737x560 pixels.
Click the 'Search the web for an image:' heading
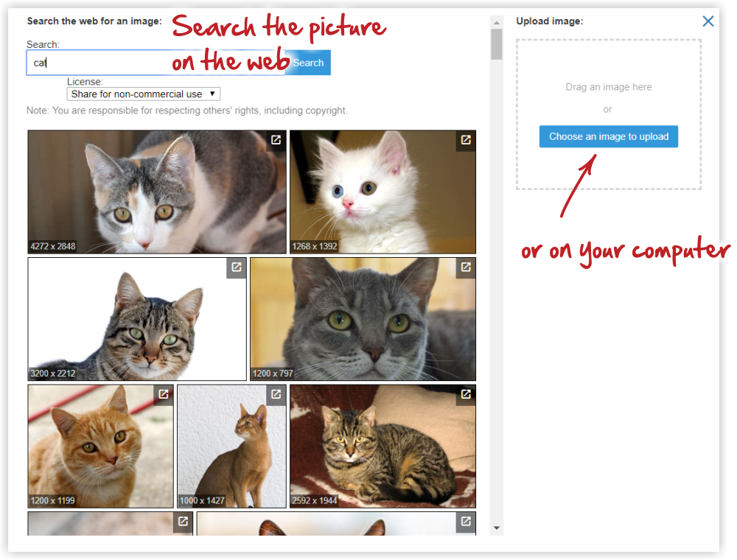[x=94, y=21]
